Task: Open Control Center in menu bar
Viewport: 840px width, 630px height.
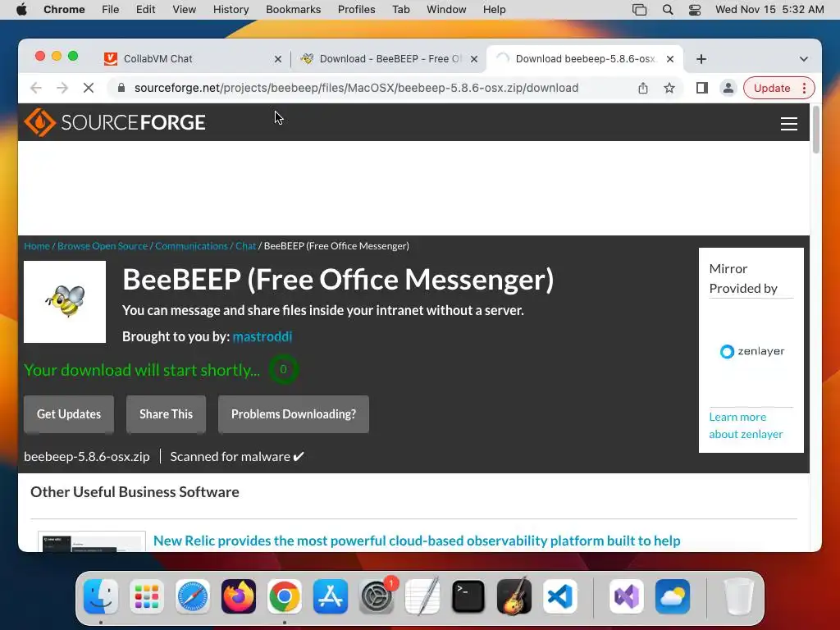Action: click(695, 10)
